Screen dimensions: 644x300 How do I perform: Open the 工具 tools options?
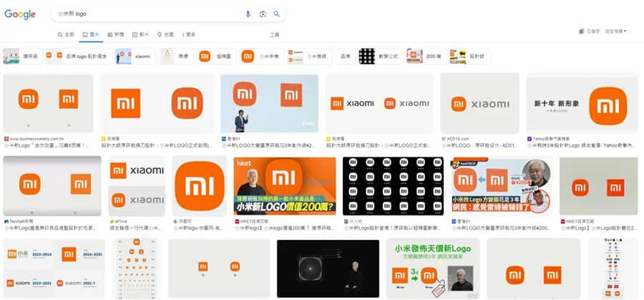point(275,34)
